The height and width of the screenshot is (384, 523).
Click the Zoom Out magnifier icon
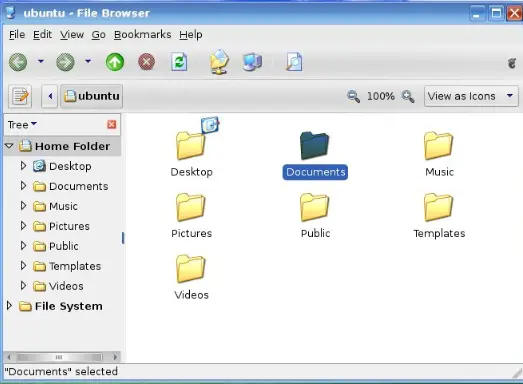[353, 97]
